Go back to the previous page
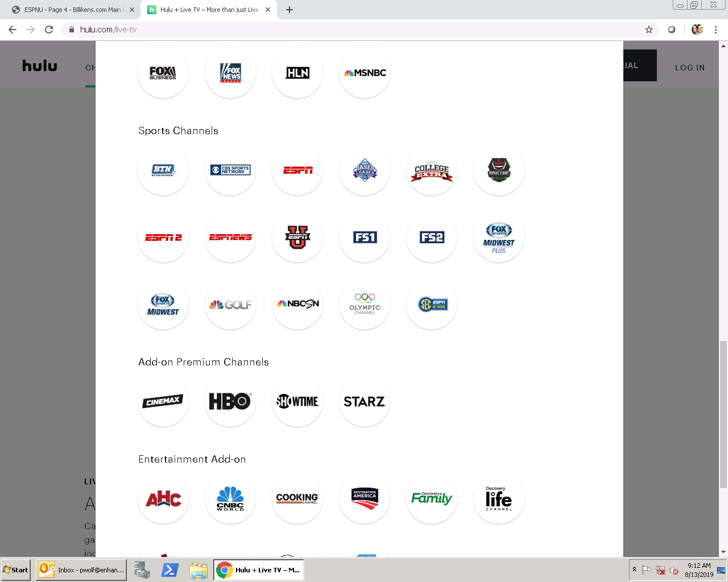The height and width of the screenshot is (582, 728). 13,30
